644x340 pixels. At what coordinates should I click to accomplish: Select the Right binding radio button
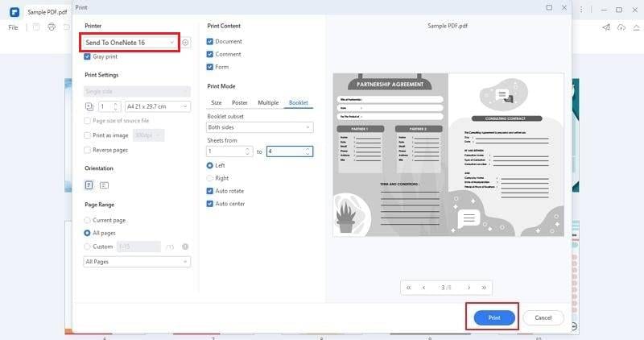[x=210, y=178]
